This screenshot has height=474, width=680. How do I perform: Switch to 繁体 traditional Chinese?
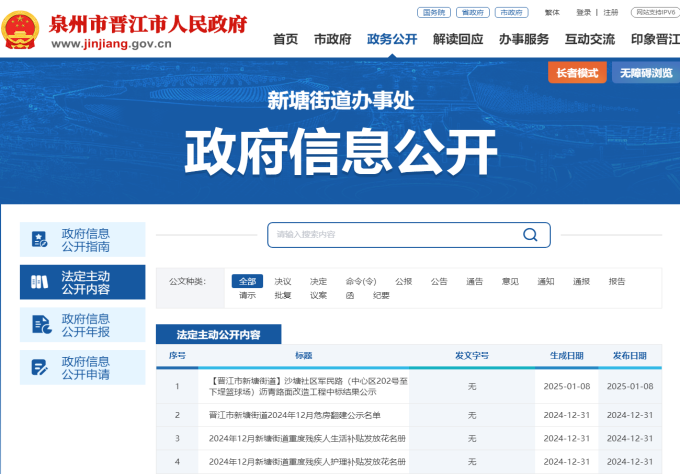tap(552, 12)
